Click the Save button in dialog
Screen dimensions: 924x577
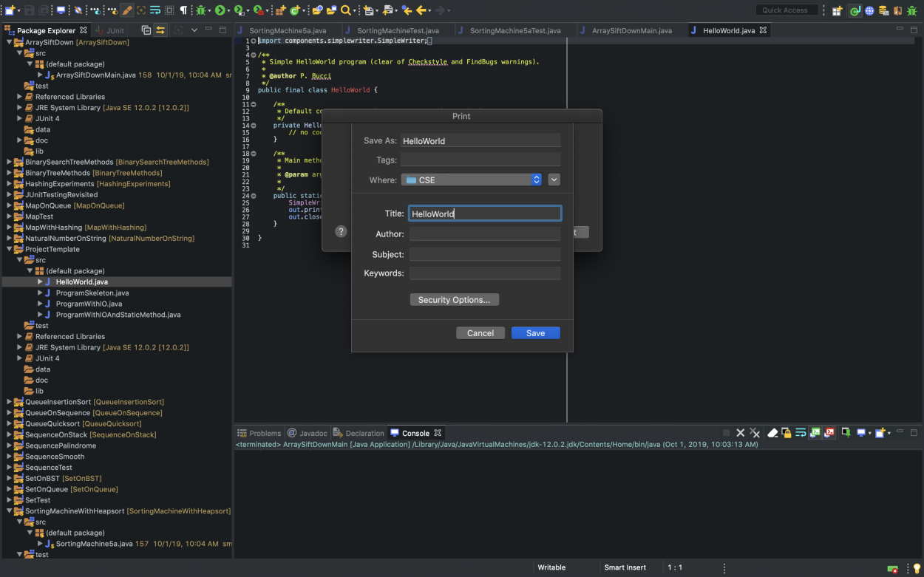click(x=535, y=333)
